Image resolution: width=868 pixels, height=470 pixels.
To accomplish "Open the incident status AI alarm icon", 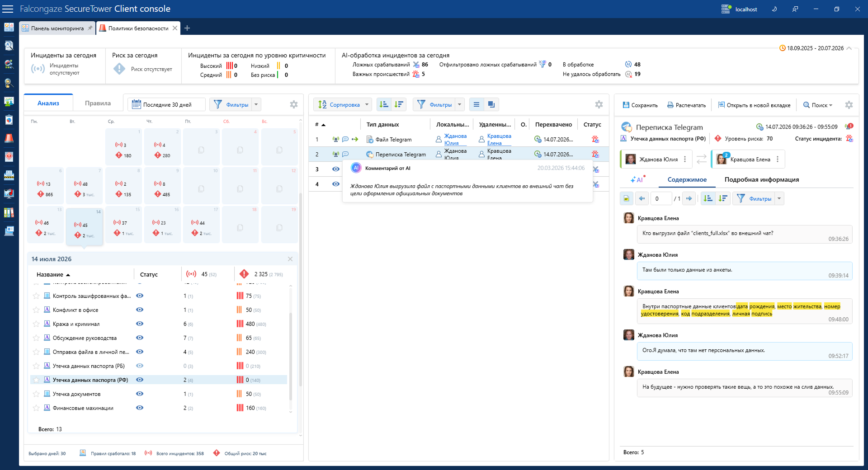I will (849, 138).
